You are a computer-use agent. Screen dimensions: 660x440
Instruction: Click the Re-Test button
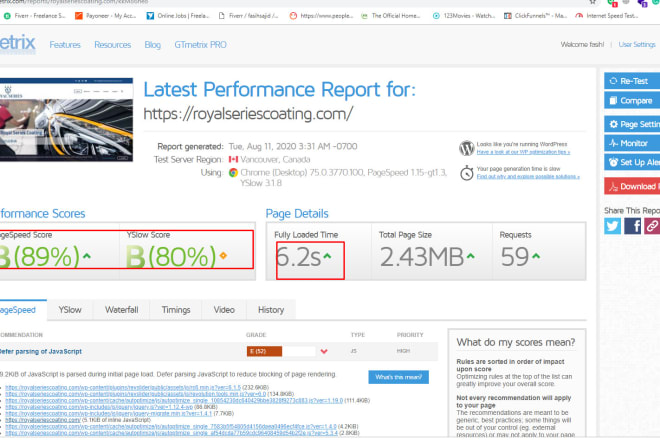(632, 81)
